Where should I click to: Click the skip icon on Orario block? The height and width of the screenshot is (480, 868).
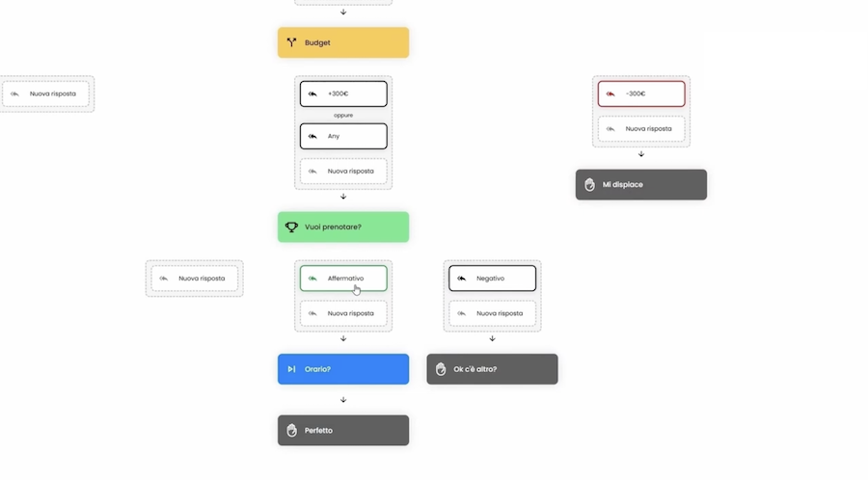coord(291,369)
